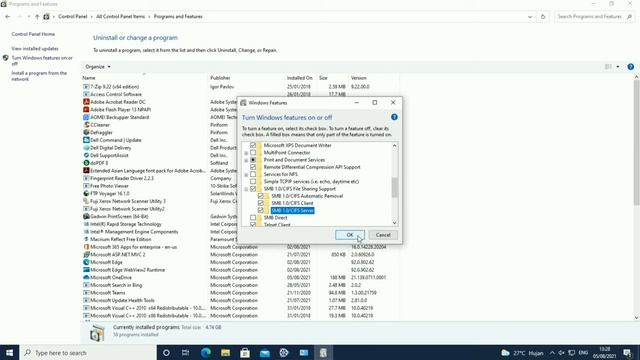
Task: Click the features list scrollbar thumb
Action: click(x=394, y=188)
